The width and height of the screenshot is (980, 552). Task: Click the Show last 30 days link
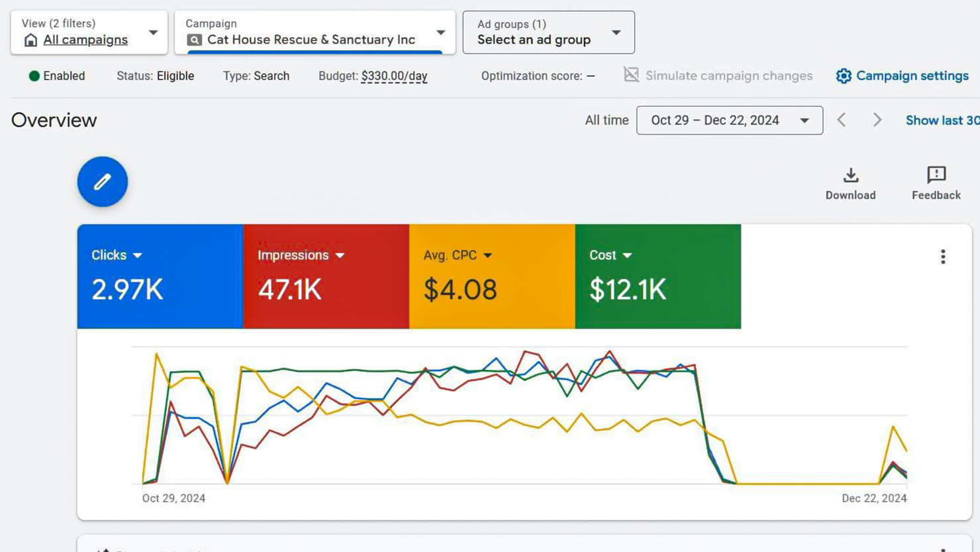(942, 120)
